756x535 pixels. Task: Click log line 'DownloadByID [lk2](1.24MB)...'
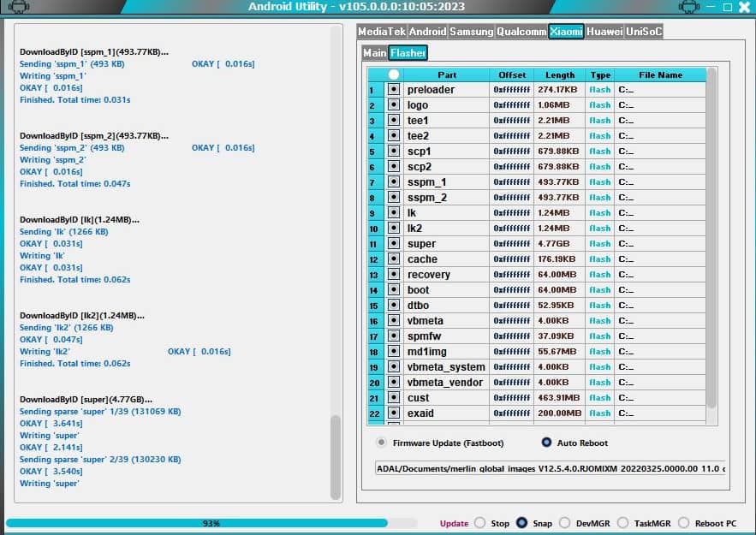pyautogui.click(x=82, y=316)
